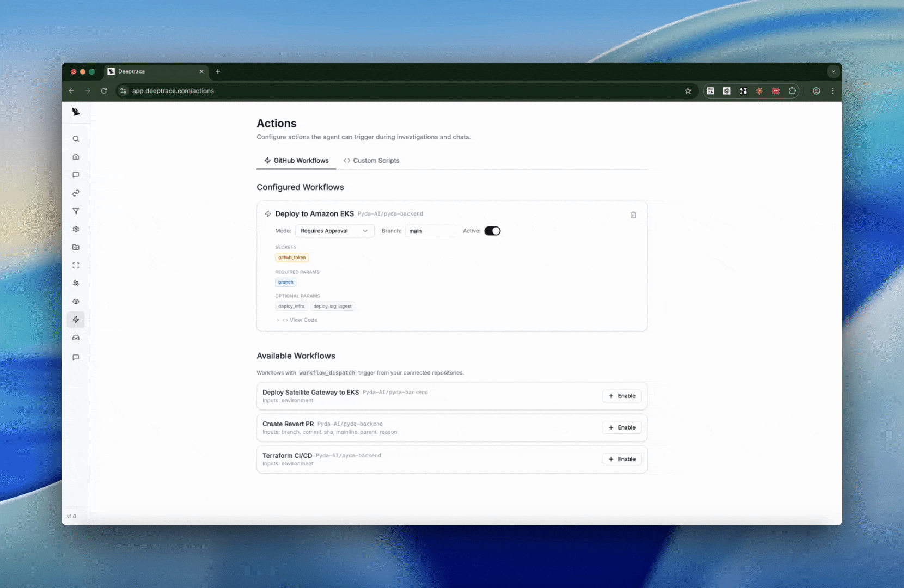Enable the Create Revert PR workflow
The height and width of the screenshot is (588, 904).
(622, 427)
